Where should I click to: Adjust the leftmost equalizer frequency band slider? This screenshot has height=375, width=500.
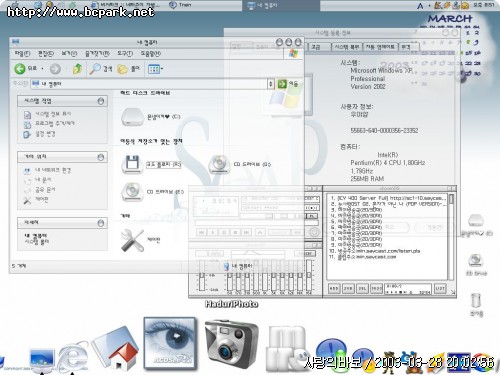pos(229,276)
